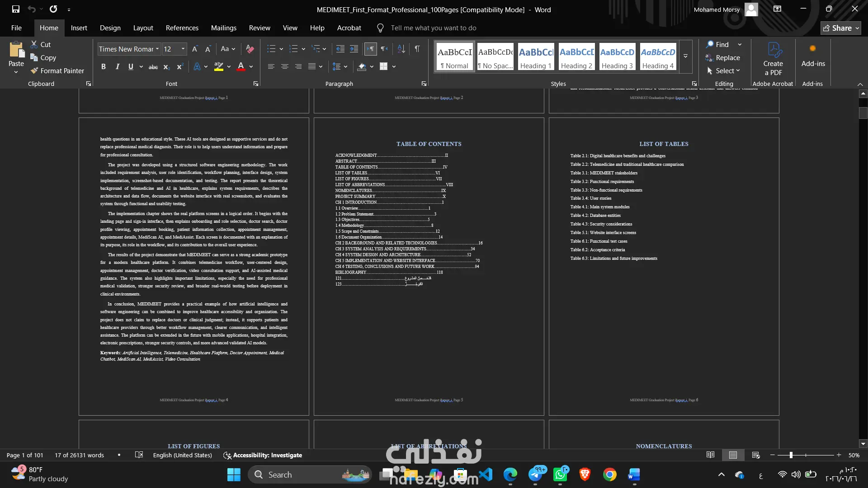This screenshot has width=868, height=488.
Task: Apply the Heading 1 style
Action: (x=536, y=56)
